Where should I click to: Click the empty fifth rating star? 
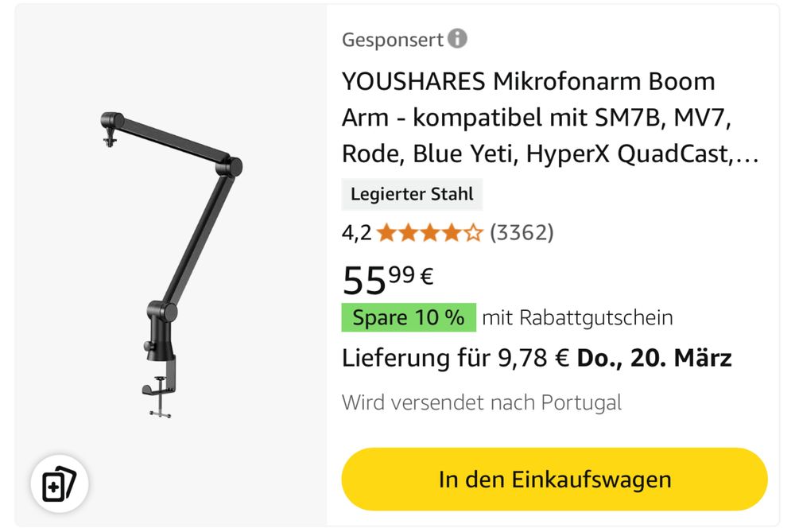(473, 233)
